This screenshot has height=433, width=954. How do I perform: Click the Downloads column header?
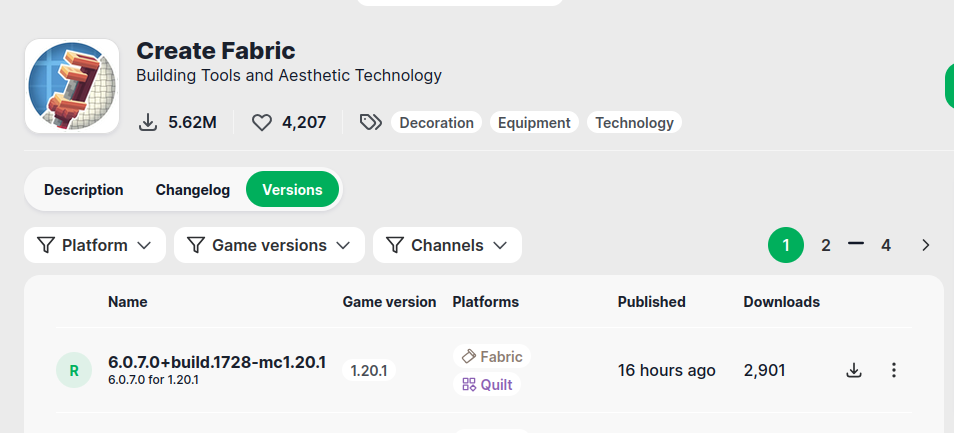pos(782,302)
